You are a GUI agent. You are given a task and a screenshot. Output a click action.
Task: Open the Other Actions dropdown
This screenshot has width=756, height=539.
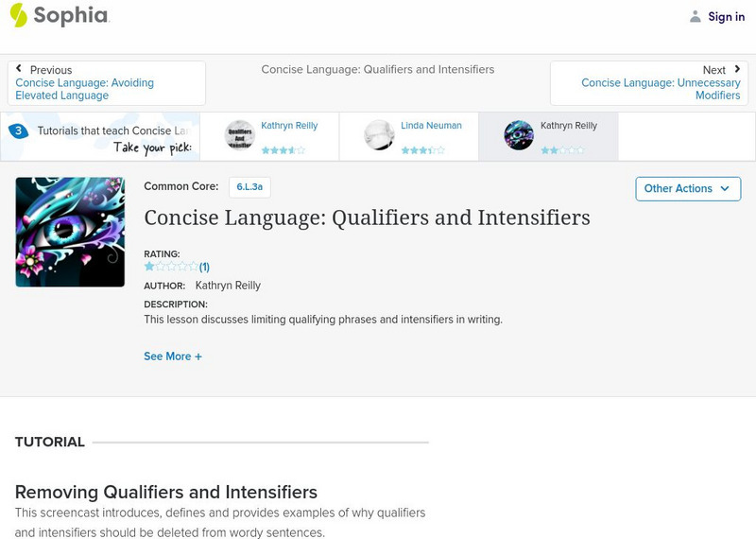(687, 188)
